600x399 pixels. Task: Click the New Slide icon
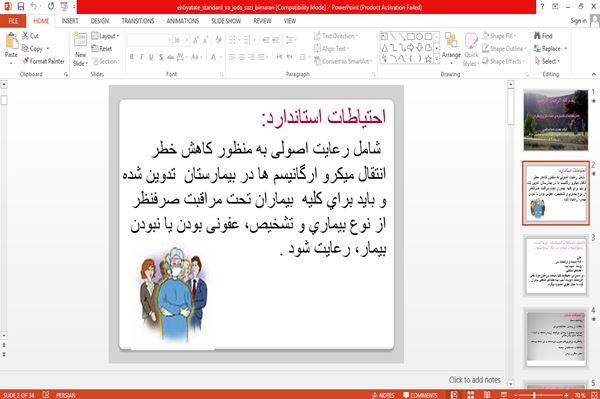coord(80,41)
